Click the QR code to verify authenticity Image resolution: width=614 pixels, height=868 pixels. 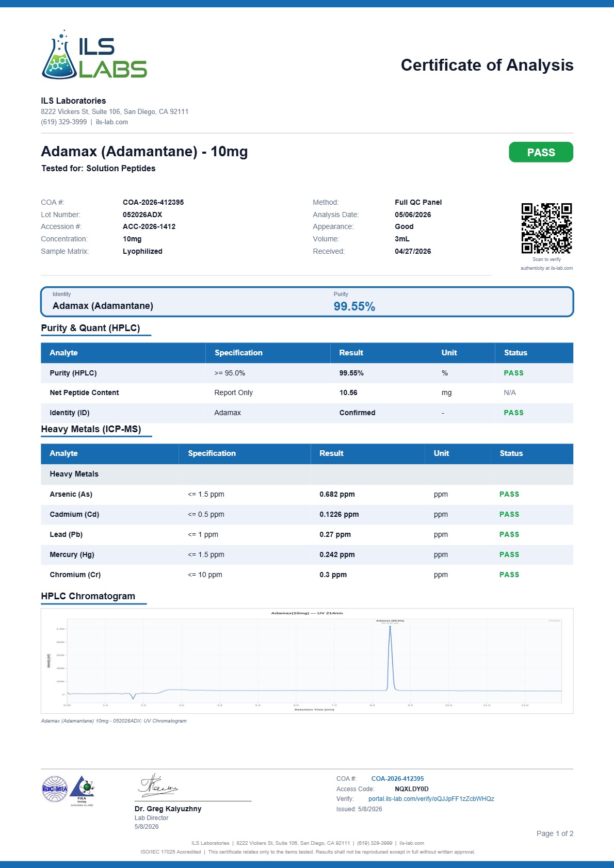[546, 228]
